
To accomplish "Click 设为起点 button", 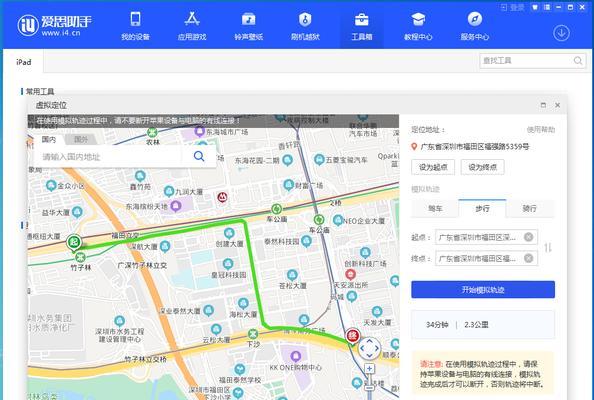I will pyautogui.click(x=433, y=167).
